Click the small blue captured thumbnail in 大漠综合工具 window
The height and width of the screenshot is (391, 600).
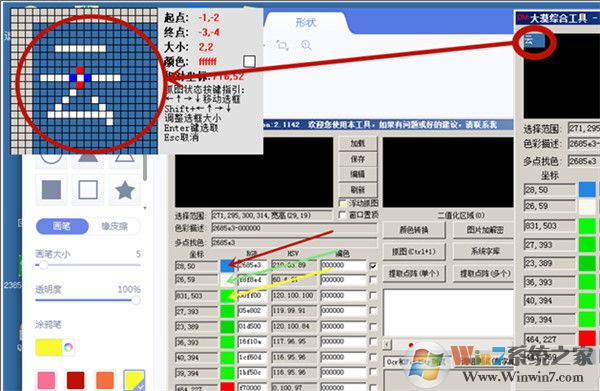(x=534, y=40)
